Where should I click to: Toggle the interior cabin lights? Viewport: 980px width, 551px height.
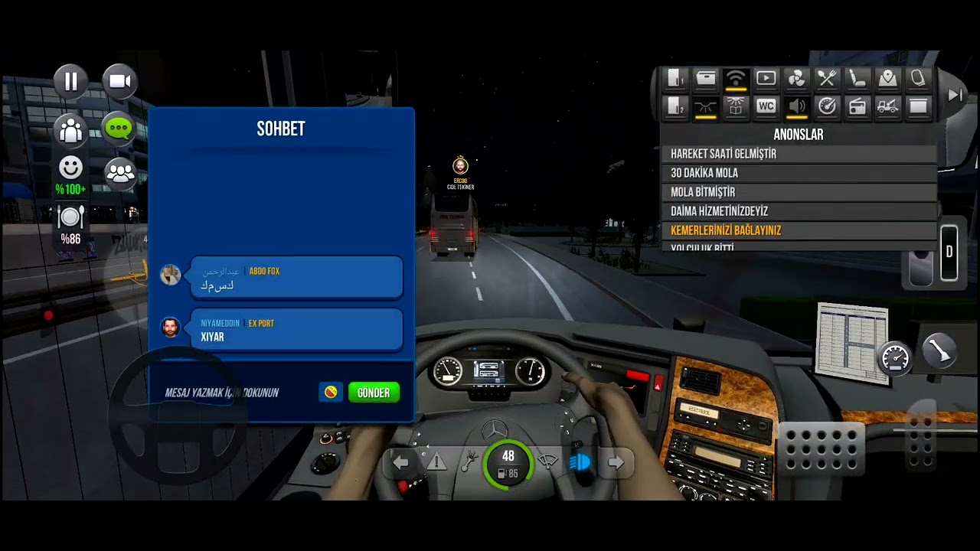(x=705, y=106)
